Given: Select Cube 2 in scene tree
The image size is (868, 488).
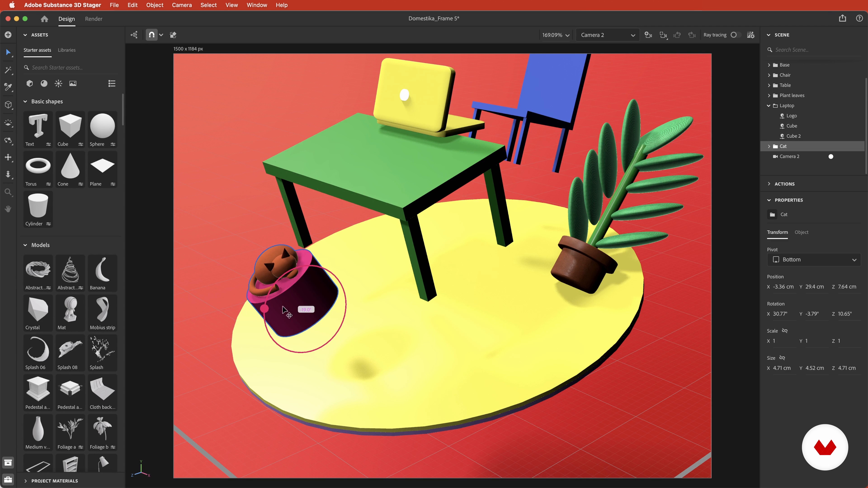Looking at the screenshot, I should point(794,136).
